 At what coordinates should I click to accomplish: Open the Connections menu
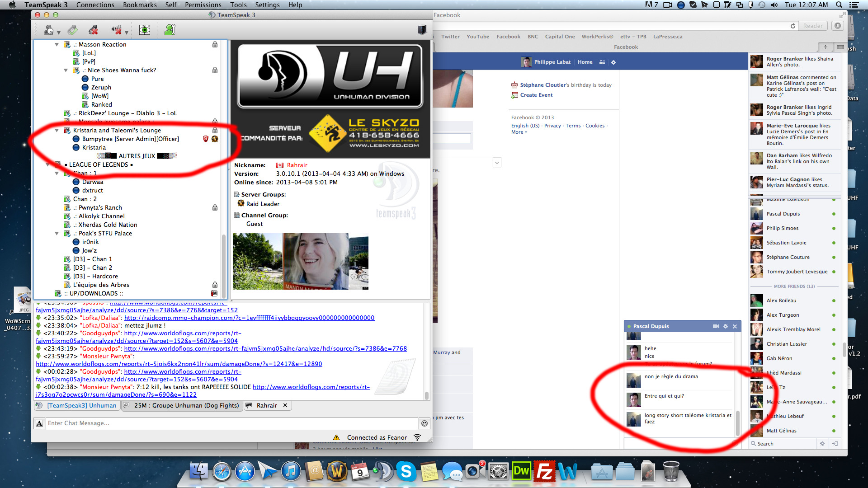[x=95, y=5]
